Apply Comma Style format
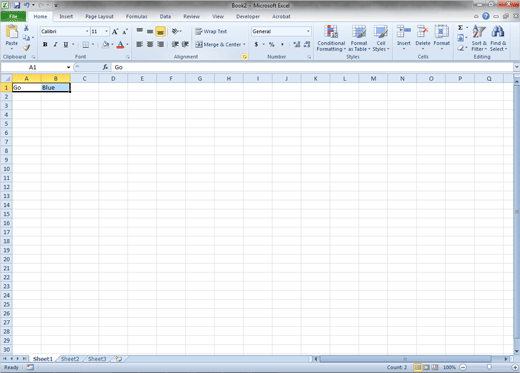The height and width of the screenshot is (373, 520). 282,44
